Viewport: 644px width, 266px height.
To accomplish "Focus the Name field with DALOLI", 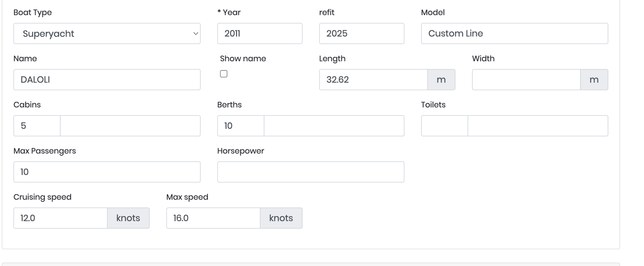I will [x=107, y=80].
